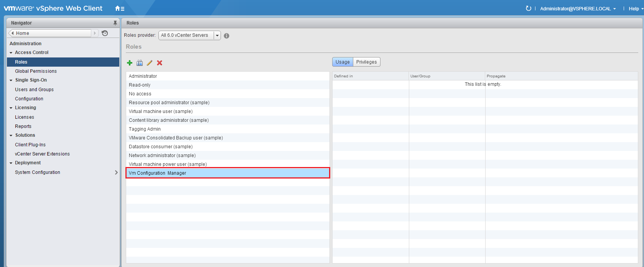Switch to the Usage tab
Viewport: 644px width, 267px height.
click(x=343, y=62)
